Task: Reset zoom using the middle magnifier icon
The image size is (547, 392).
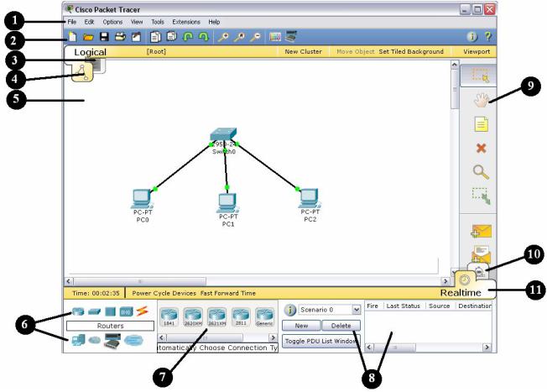Action: point(239,37)
